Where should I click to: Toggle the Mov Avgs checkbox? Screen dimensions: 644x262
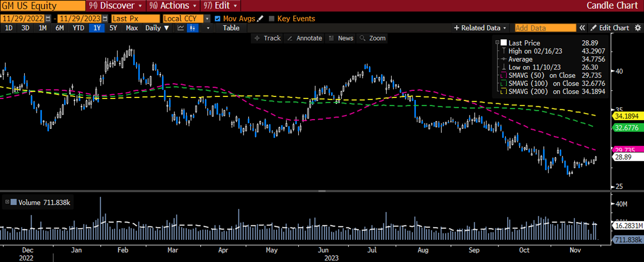pos(218,19)
